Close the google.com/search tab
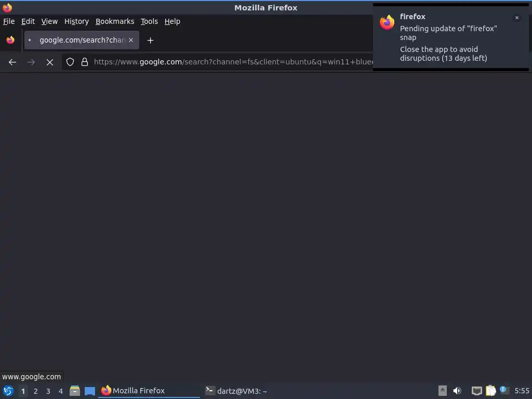The height and width of the screenshot is (399, 532). point(131,40)
